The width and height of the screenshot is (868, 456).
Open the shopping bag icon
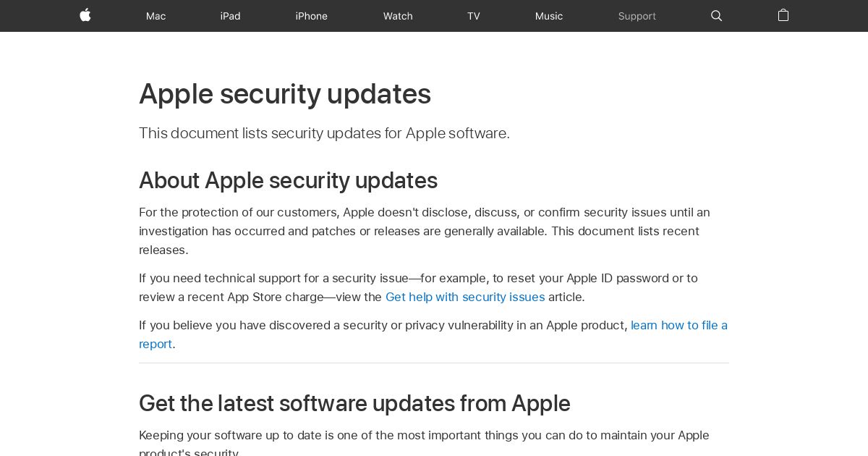(783, 15)
